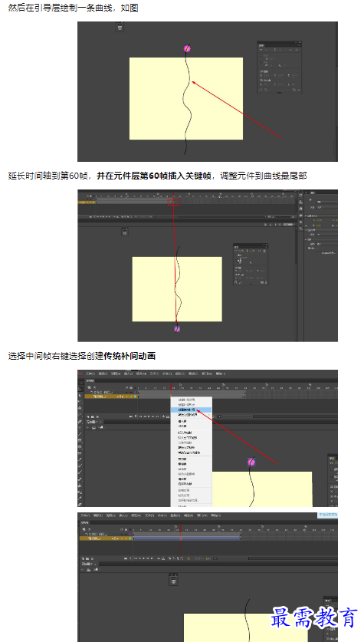
Task: Choose 创建补间形状 in the frame context menu
Action: [x=191, y=405]
